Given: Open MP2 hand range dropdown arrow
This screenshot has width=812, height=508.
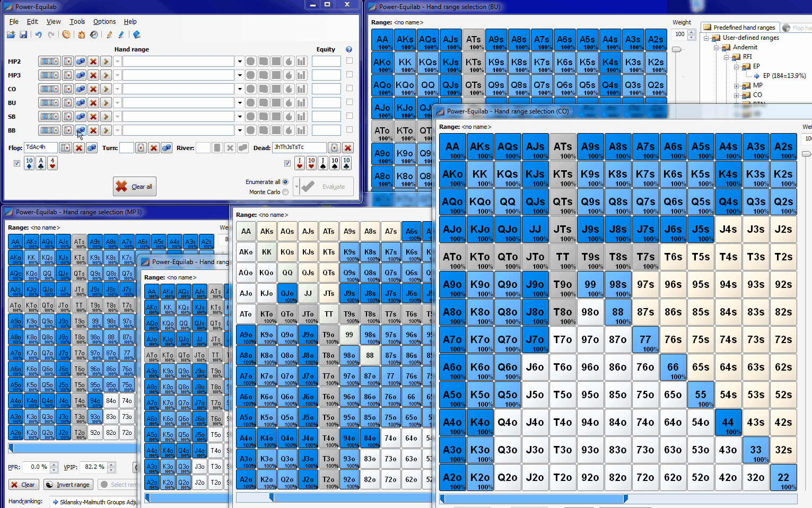Looking at the screenshot, I should coord(240,62).
